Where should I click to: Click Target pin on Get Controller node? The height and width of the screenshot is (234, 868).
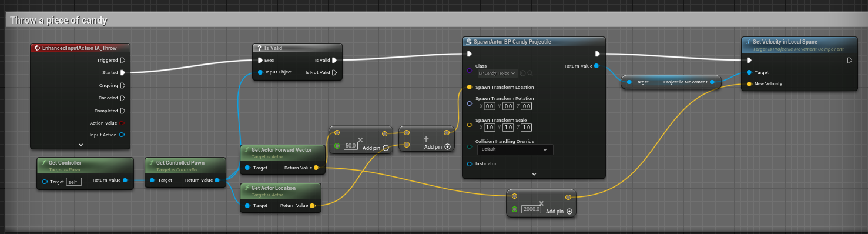[x=45, y=182]
